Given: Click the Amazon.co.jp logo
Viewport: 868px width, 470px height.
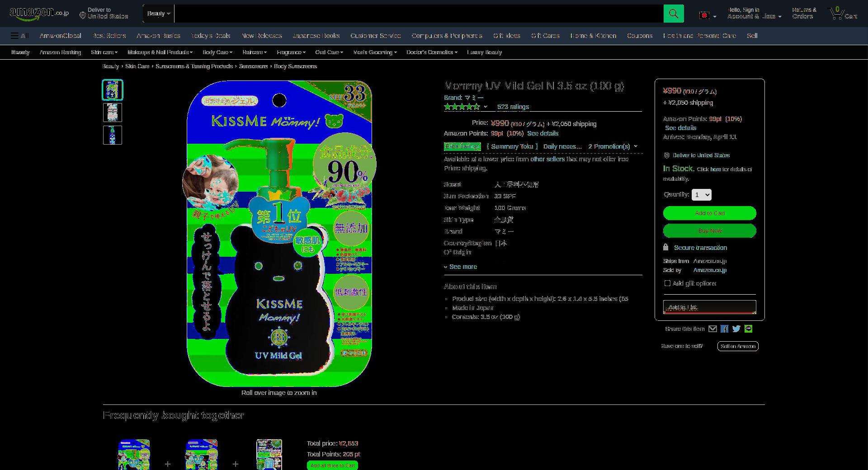Looking at the screenshot, I should pos(39,14).
